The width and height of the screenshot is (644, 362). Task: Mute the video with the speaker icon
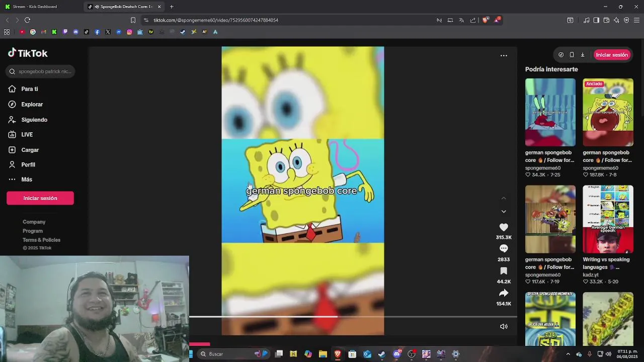(504, 326)
